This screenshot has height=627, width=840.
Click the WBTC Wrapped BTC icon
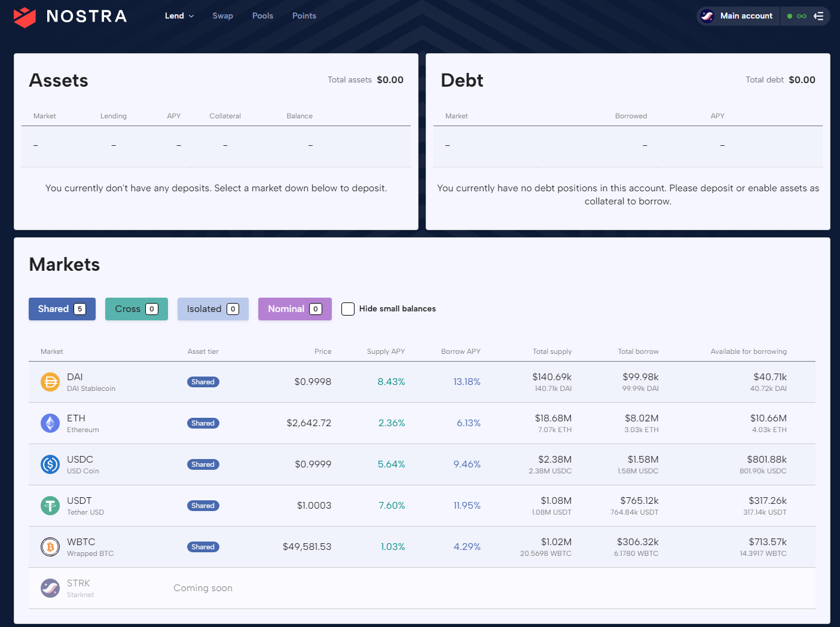[50, 547]
